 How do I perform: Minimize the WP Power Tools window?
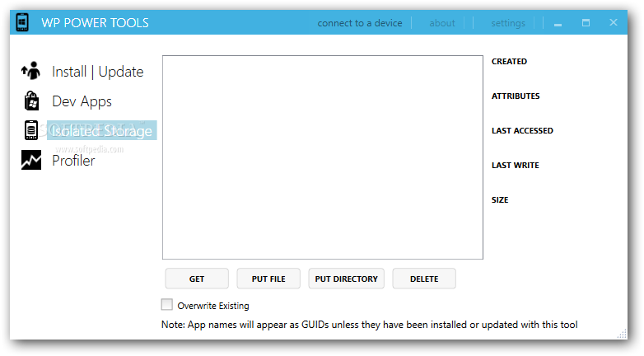click(558, 23)
